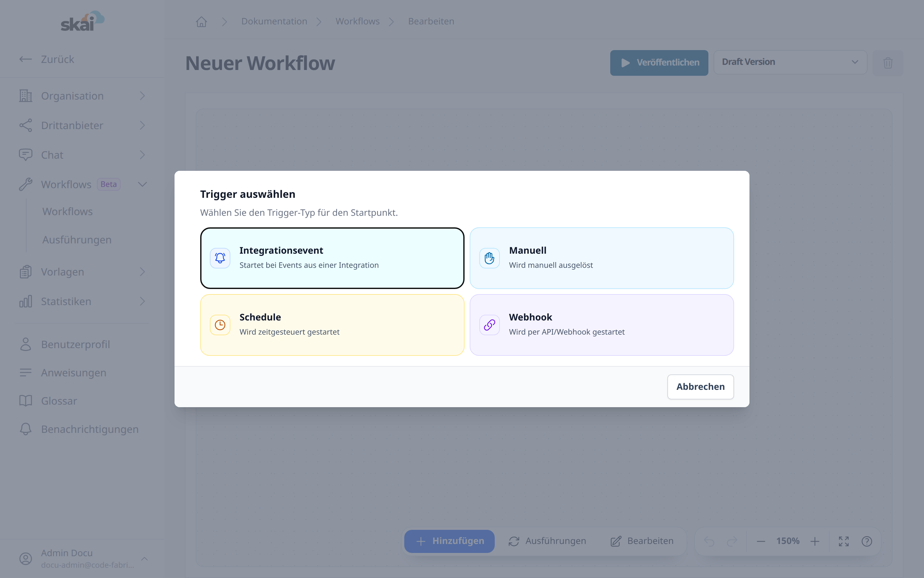Screen dimensions: 924x578
Task: Expand the Statistiken chevron
Action: pos(142,301)
